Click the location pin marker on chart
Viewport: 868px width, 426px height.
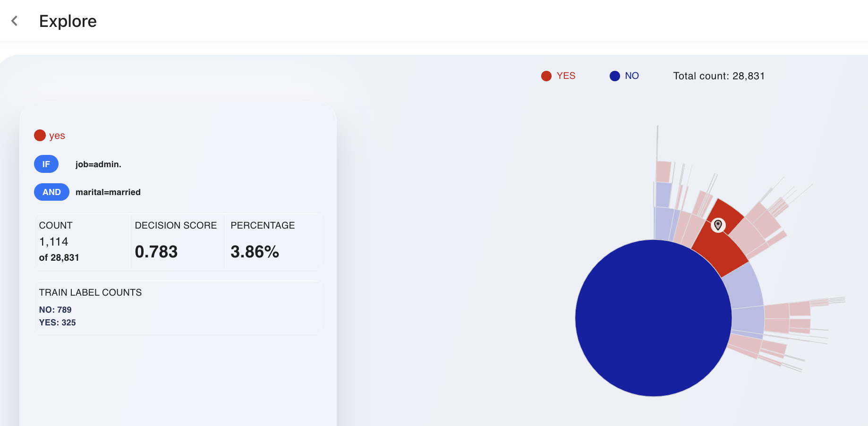[x=718, y=225]
